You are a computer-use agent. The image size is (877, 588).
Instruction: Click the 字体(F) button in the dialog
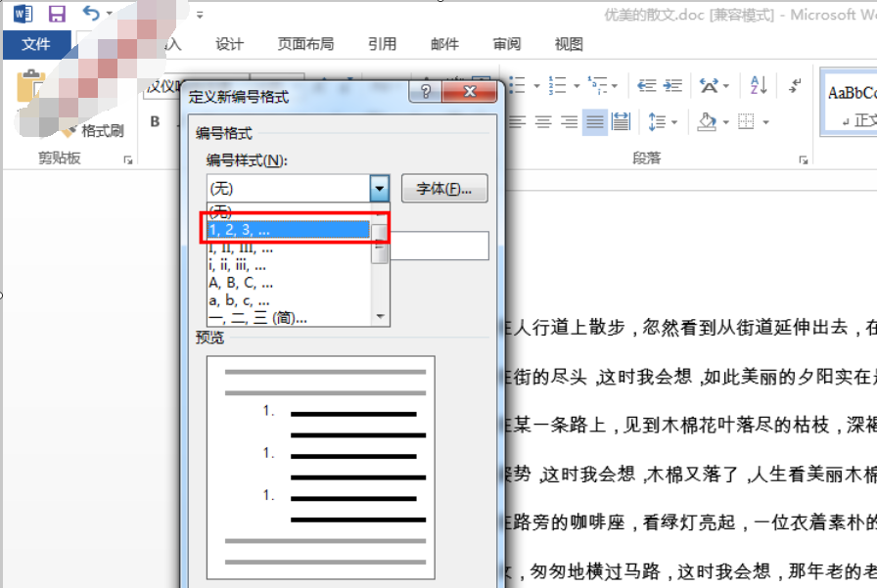click(444, 188)
